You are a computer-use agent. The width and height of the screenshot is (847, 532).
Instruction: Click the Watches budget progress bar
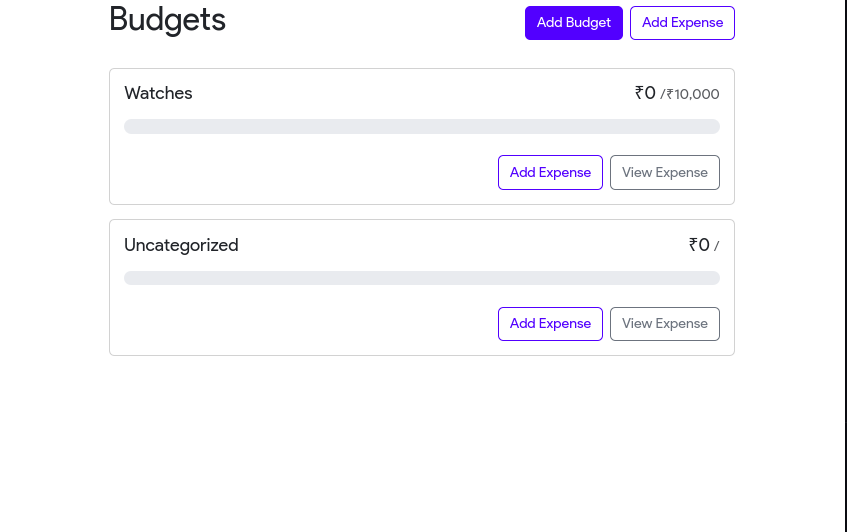pos(421,127)
